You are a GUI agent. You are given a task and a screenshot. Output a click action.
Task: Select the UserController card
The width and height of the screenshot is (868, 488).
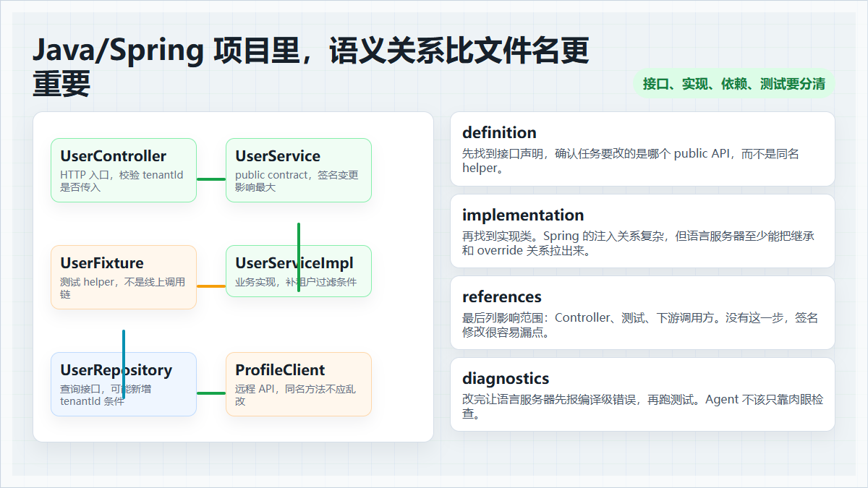coord(124,170)
